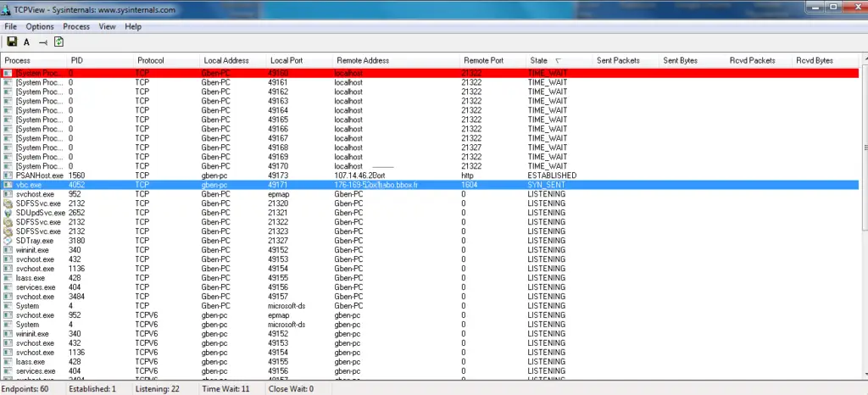Open the Options menu
The image size is (868, 395).
pyautogui.click(x=40, y=26)
